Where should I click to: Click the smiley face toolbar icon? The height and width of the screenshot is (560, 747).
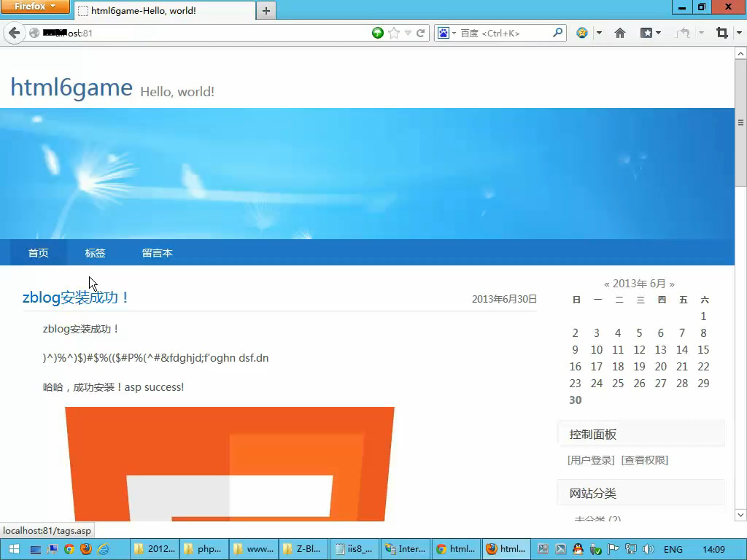click(581, 33)
